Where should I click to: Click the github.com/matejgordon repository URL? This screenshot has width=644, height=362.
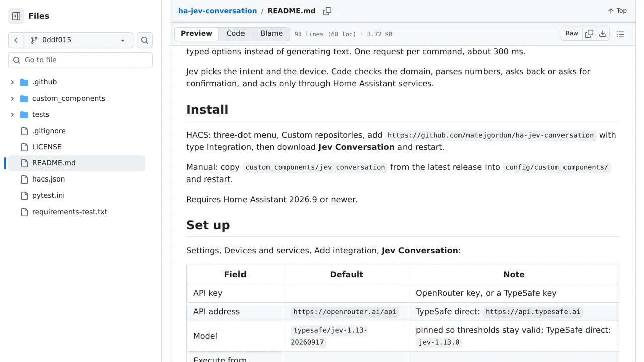[x=491, y=135]
